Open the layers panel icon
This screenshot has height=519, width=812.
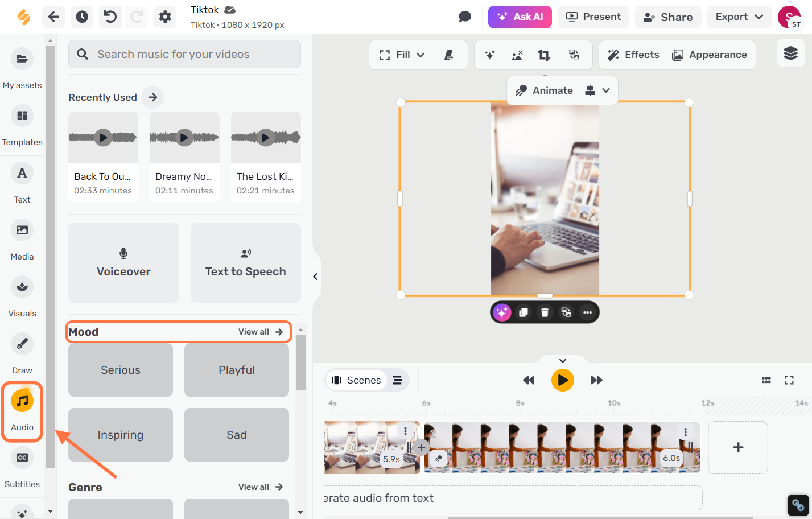[x=790, y=53]
